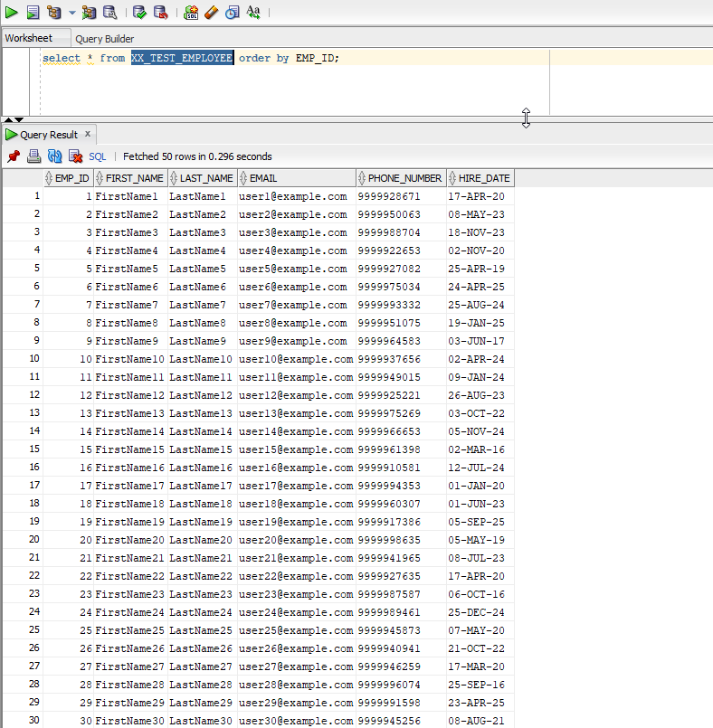Image resolution: width=713 pixels, height=728 pixels.
Task: Switch to the Query Builder tab
Action: [104, 39]
